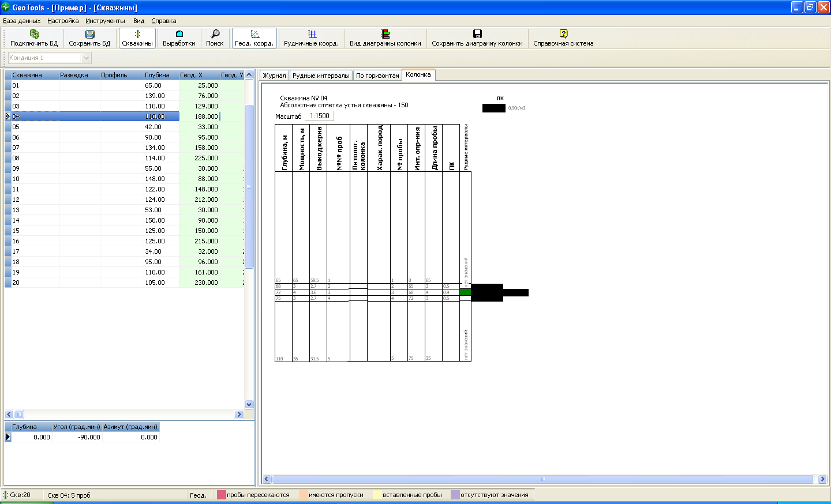The image size is (831, 504).
Task: Sort by the Скважина column header
Action: (x=35, y=75)
